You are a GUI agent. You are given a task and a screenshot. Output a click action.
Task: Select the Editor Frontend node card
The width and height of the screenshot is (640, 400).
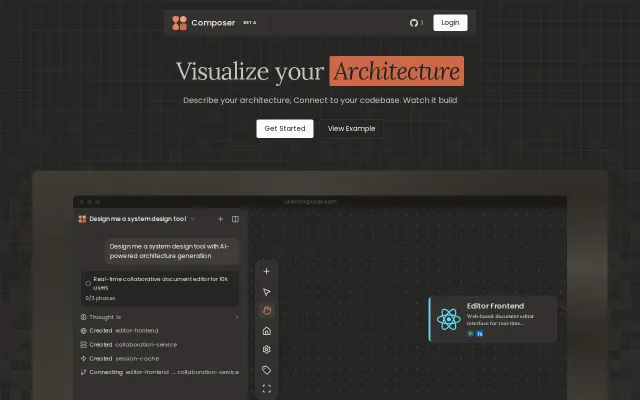click(493, 319)
